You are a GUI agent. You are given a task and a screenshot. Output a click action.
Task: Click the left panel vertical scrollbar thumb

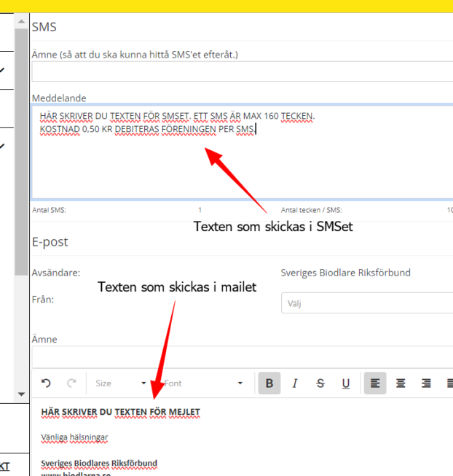(x=21, y=146)
